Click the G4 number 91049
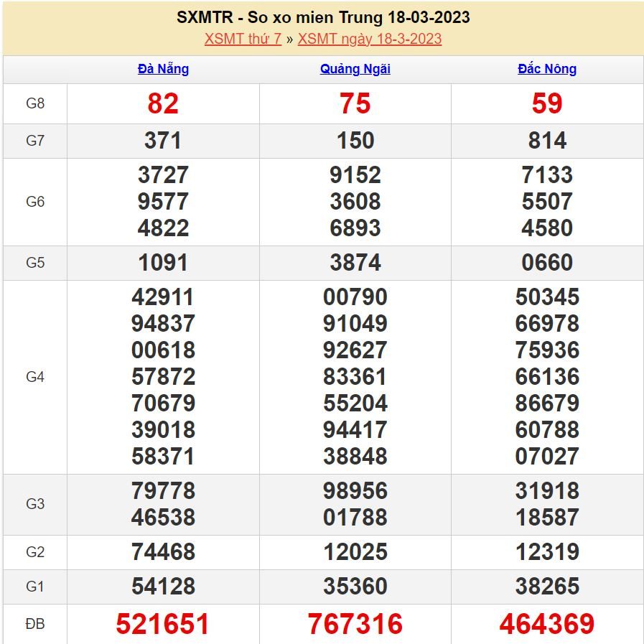 (355, 324)
